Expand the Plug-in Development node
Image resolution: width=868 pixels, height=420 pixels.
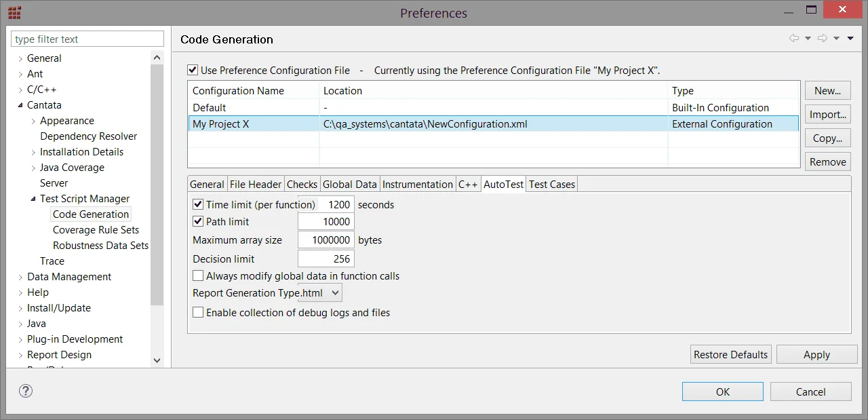(x=20, y=339)
